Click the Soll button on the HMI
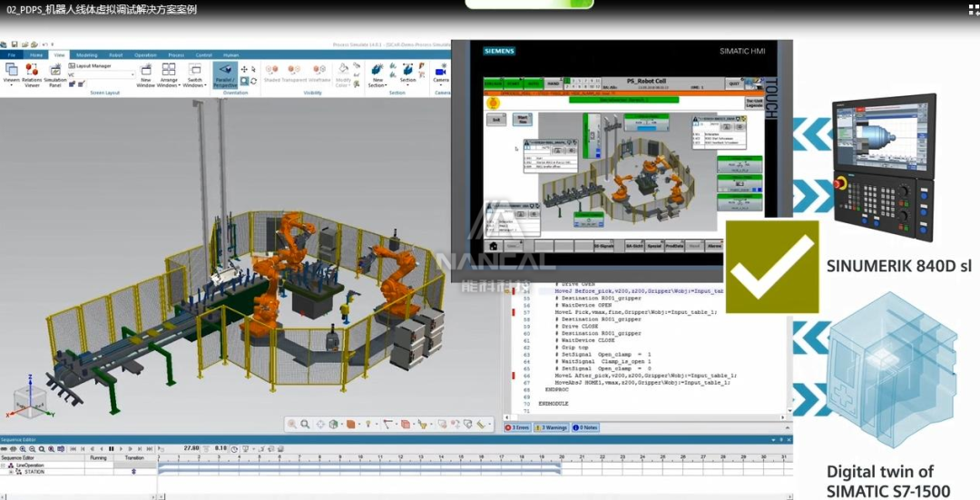Screen dimensions: 980x500 pyautogui.click(x=496, y=120)
